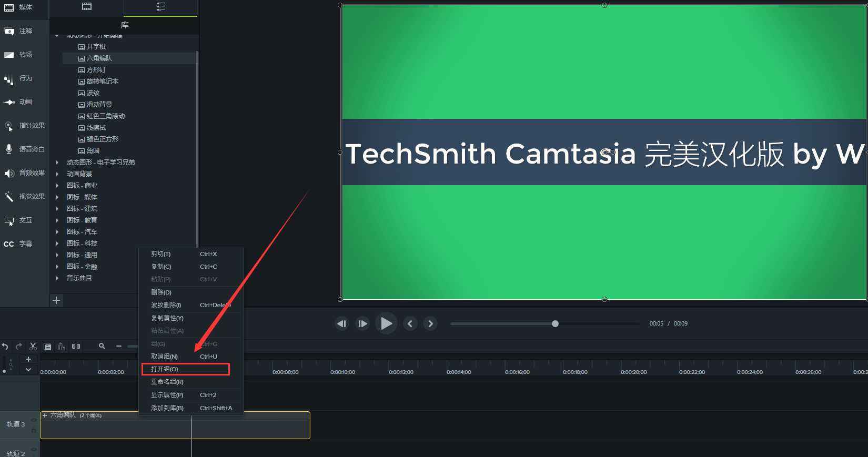The width and height of the screenshot is (868, 457).
Task: Click the timeline zoom magnifier icon
Action: click(102, 346)
